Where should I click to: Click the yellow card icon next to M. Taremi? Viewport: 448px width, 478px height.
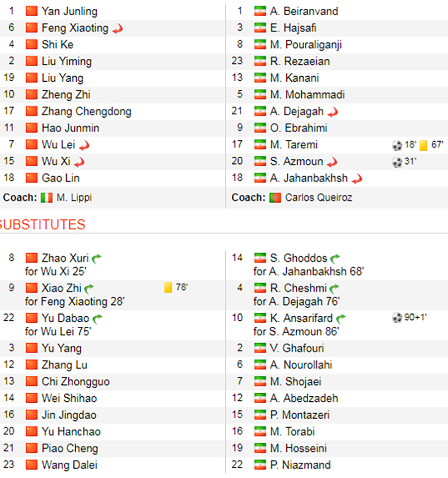click(x=423, y=146)
